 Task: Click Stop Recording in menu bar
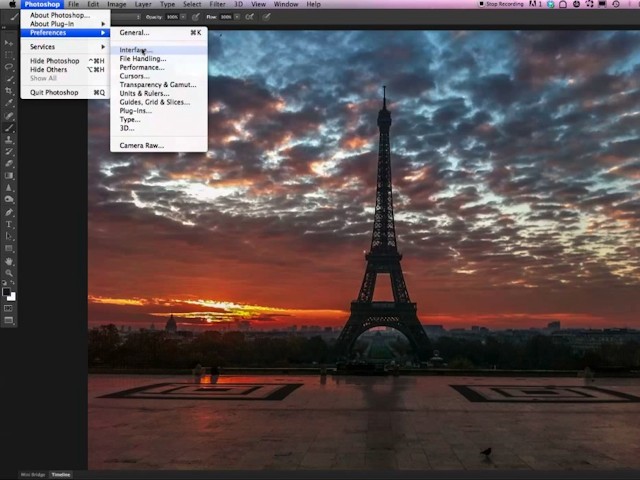[501, 4]
